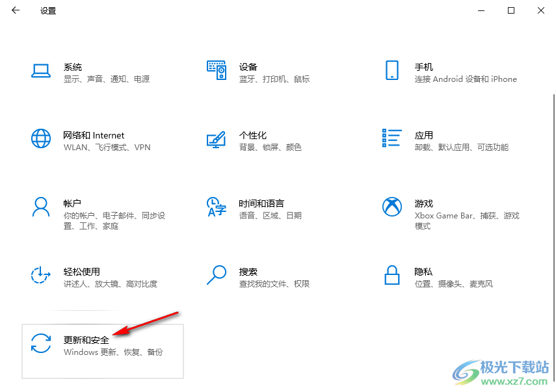Click the 游戏 heading

point(424,203)
